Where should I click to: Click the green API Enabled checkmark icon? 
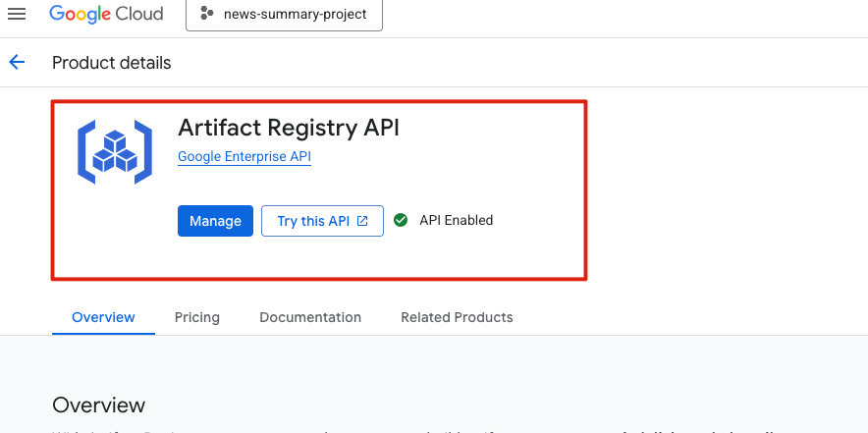[401, 220]
